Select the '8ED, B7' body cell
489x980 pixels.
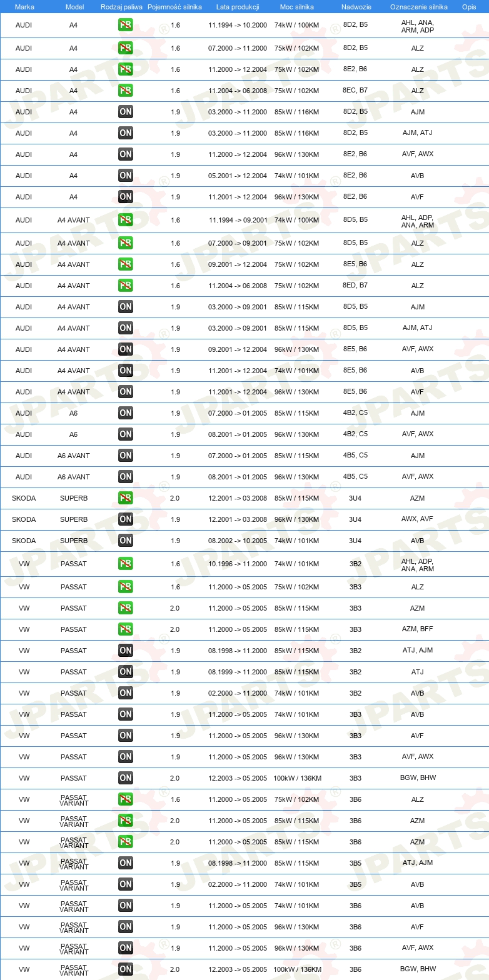(x=355, y=286)
